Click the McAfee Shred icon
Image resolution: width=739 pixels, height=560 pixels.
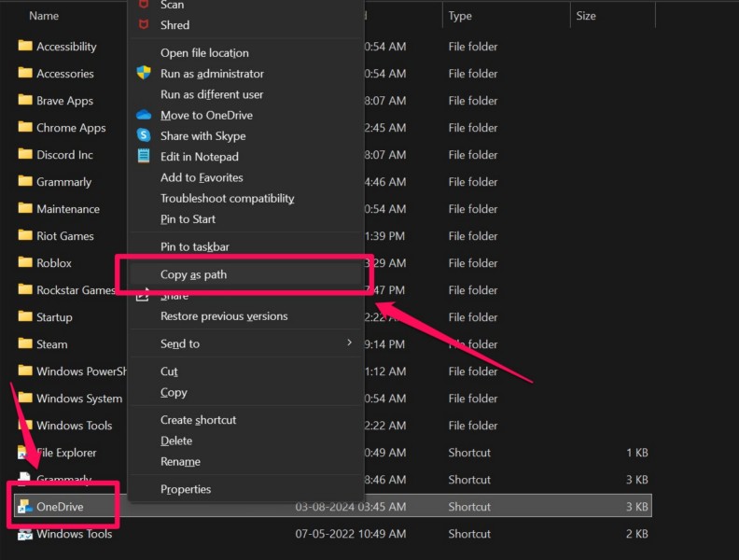pyautogui.click(x=144, y=25)
